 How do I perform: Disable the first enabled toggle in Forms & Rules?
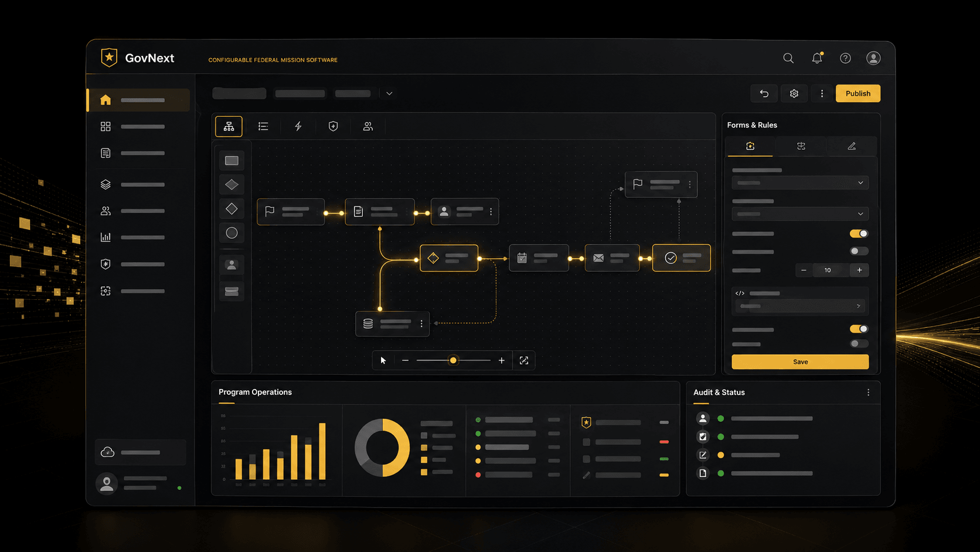(x=859, y=233)
